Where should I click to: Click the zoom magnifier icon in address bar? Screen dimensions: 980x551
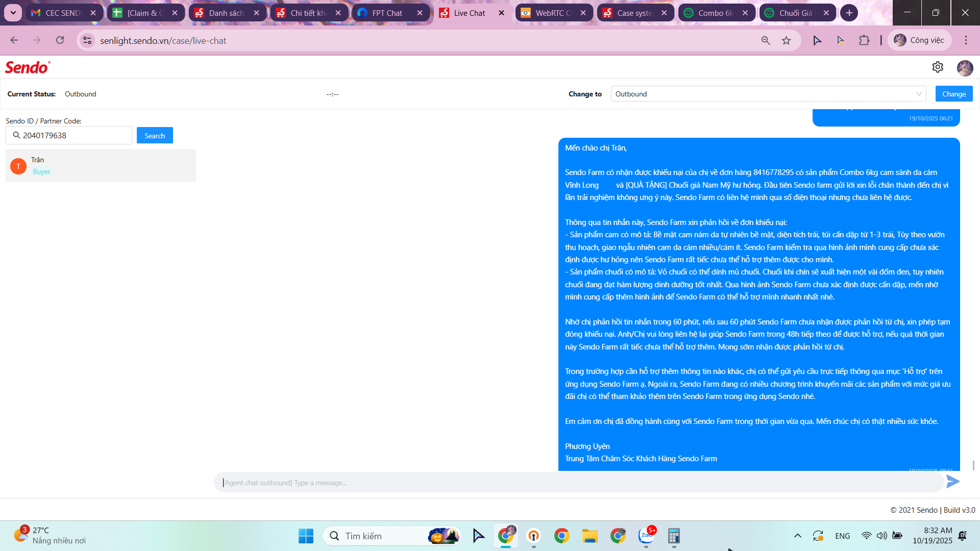766,41
